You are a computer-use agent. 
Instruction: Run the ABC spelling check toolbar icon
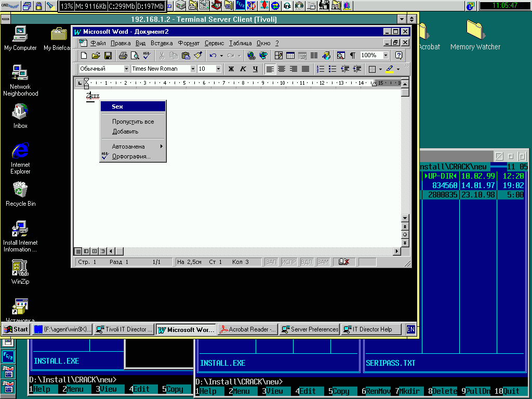(147, 55)
